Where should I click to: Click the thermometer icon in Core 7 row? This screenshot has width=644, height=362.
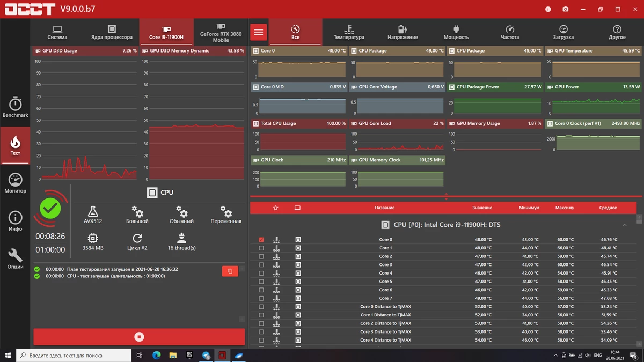276,298
